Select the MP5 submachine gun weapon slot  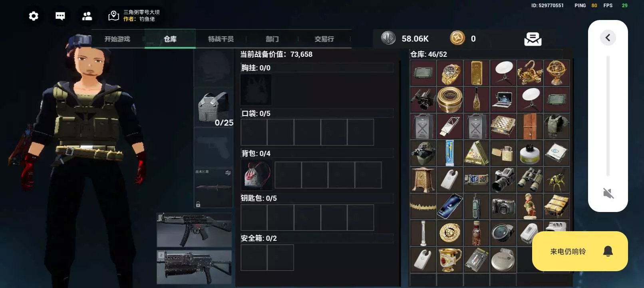tap(194, 230)
